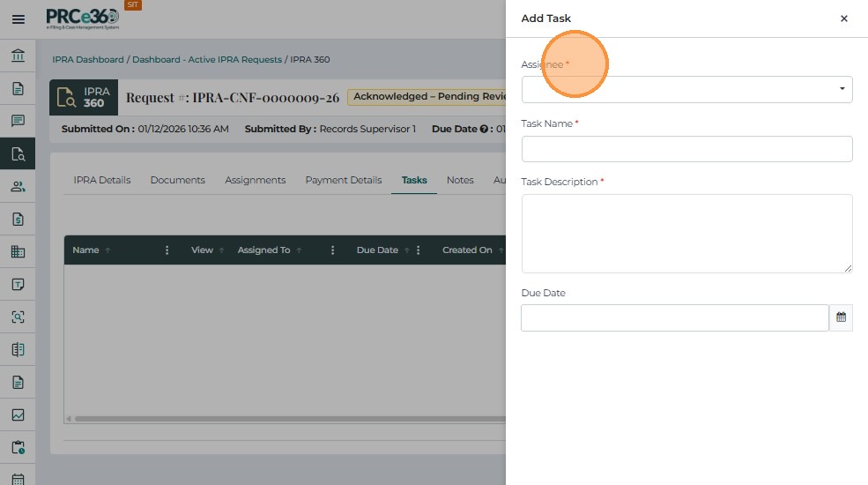This screenshot has width=868, height=485.
Task: Switch to the Assignments tab
Action: [x=256, y=180]
